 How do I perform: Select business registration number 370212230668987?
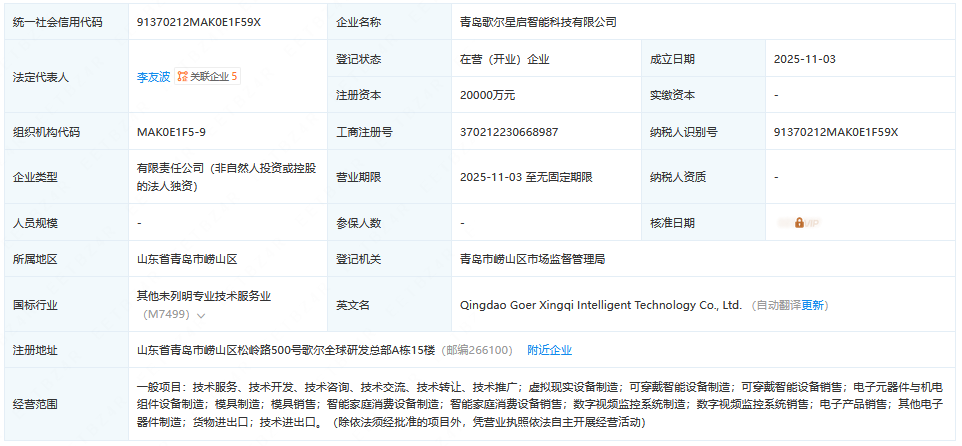(509, 132)
